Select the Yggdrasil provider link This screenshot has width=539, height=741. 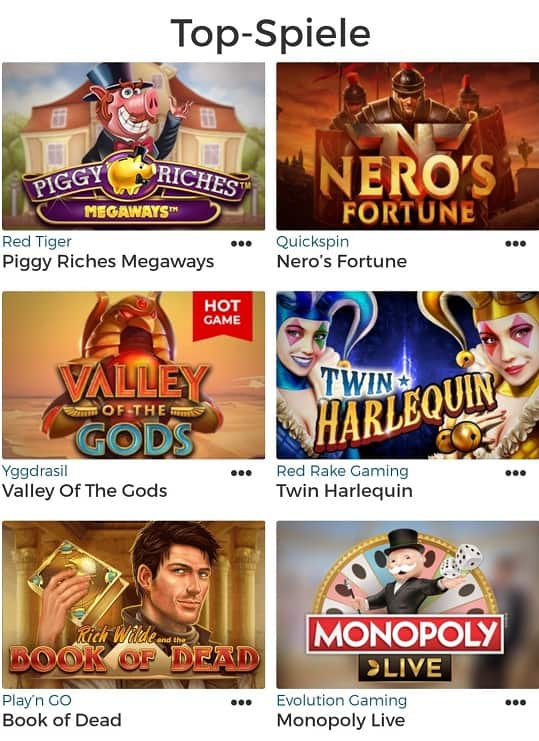[x=35, y=471]
